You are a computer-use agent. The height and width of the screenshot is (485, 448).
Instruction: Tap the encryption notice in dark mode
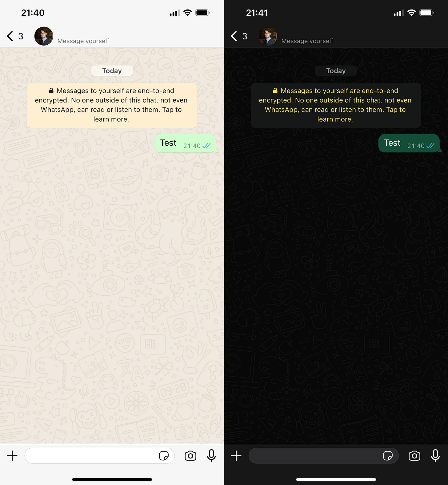click(336, 105)
